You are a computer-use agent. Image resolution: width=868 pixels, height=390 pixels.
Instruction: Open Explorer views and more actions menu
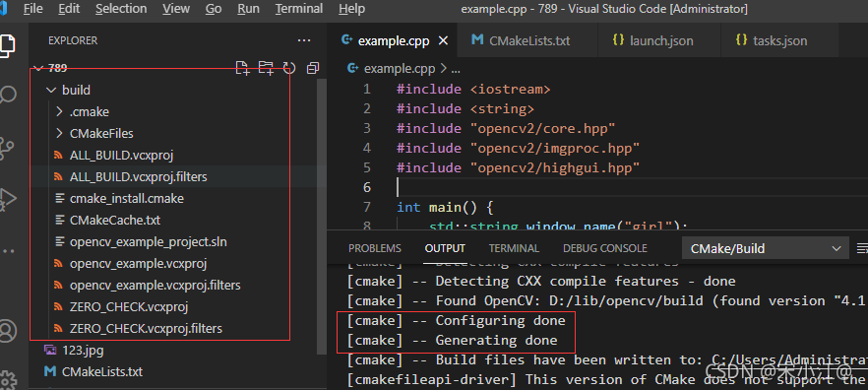[x=304, y=40]
